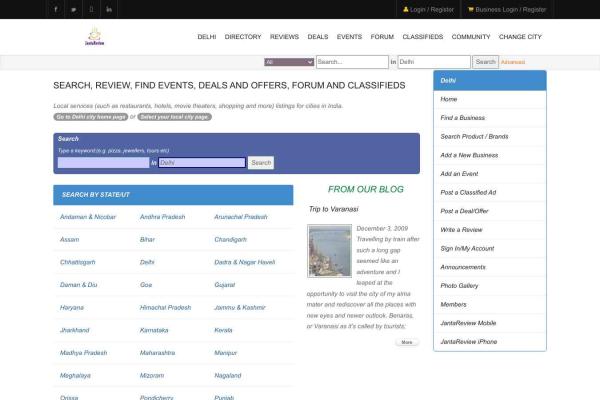Image resolution: width=600 pixels, height=400 pixels.
Task: Open Change City in the top menu
Action: click(520, 36)
